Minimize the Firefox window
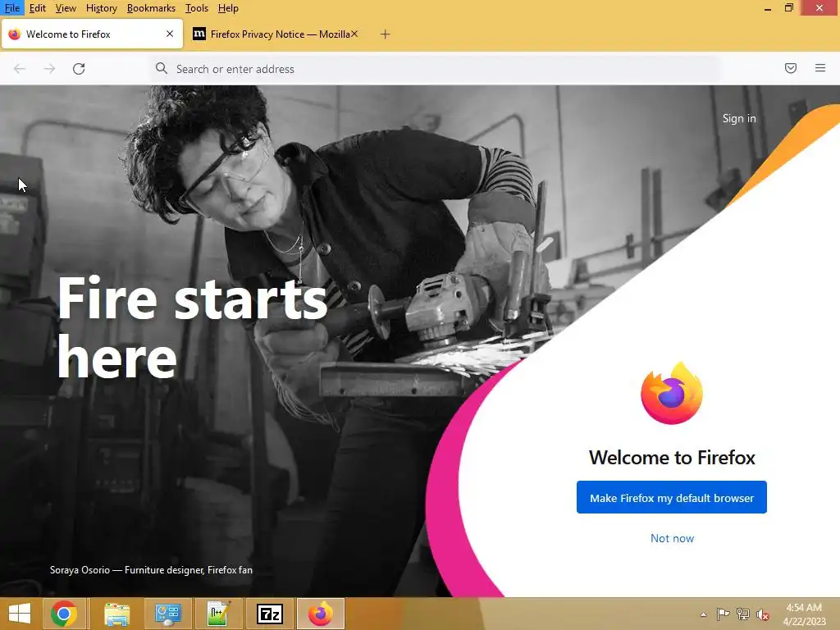 pyautogui.click(x=768, y=8)
